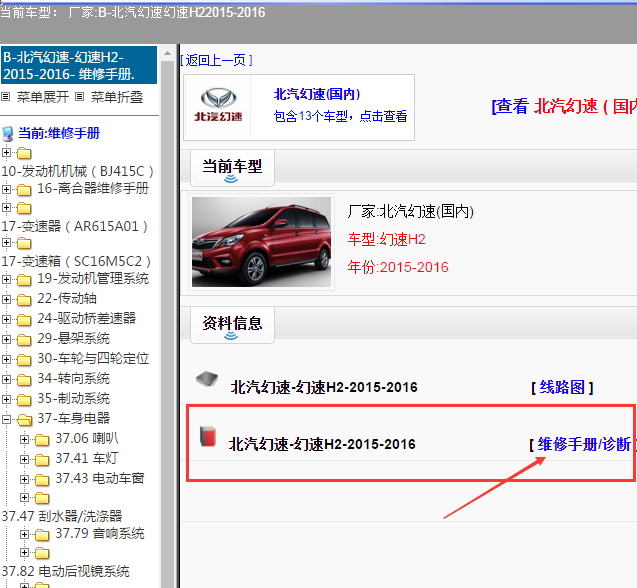Open the 35-制动系统 tree item

click(74, 399)
